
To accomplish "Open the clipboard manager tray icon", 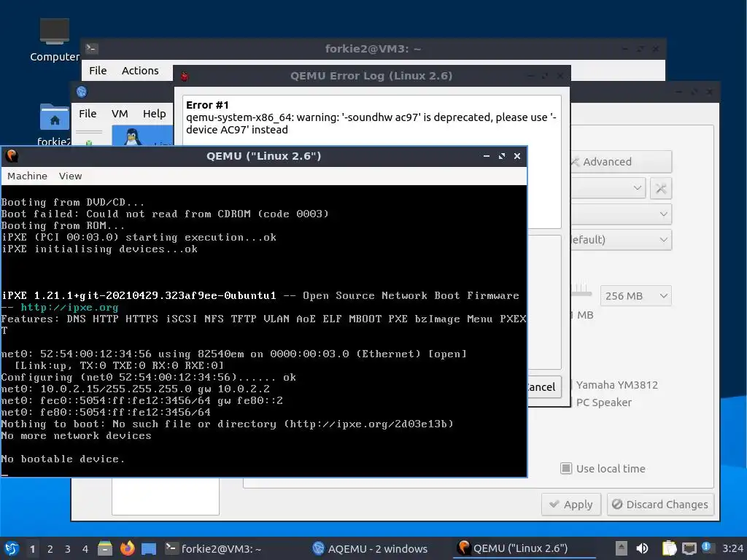I will tap(669, 548).
